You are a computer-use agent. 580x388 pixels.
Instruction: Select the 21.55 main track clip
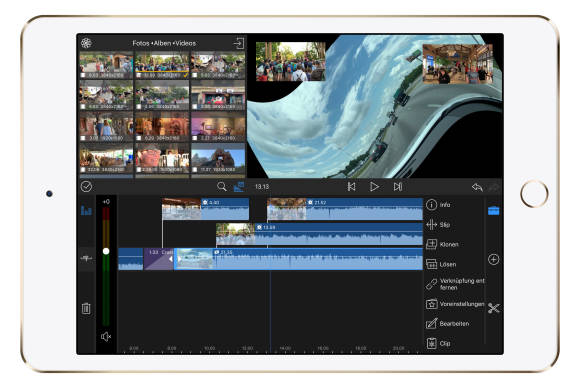click(298, 259)
